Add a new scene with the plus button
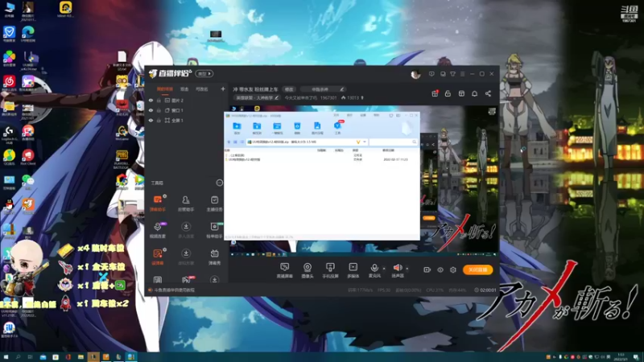This screenshot has height=362, width=644. click(223, 89)
